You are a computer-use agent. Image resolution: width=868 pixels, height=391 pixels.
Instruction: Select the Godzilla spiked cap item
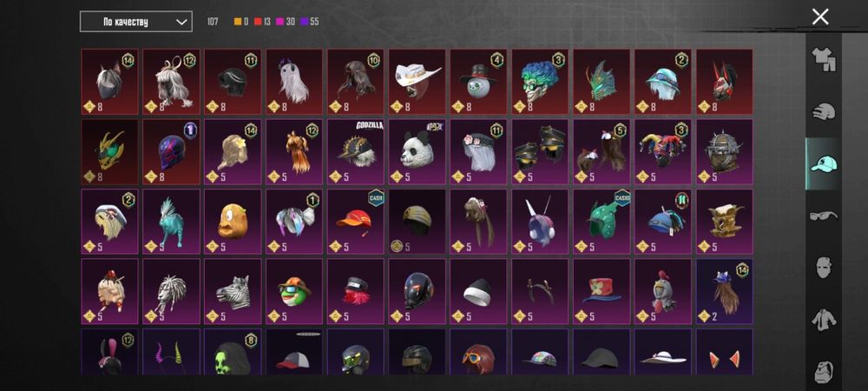point(355,152)
